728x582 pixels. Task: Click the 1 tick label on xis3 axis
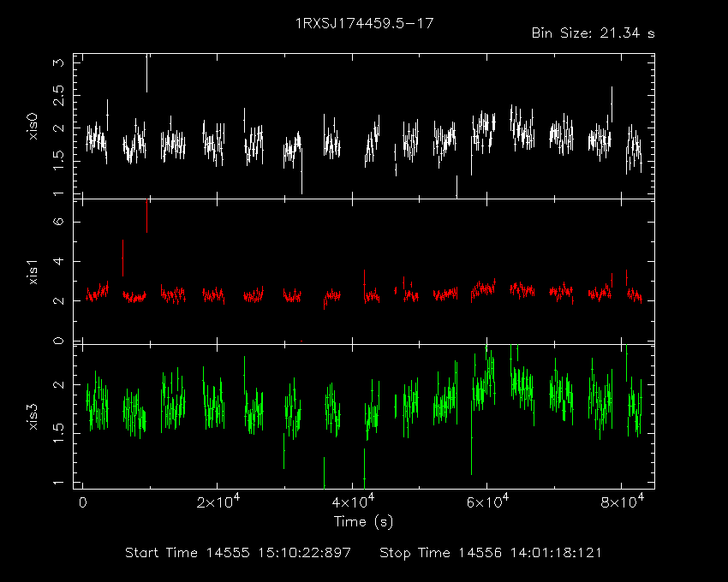tap(59, 483)
